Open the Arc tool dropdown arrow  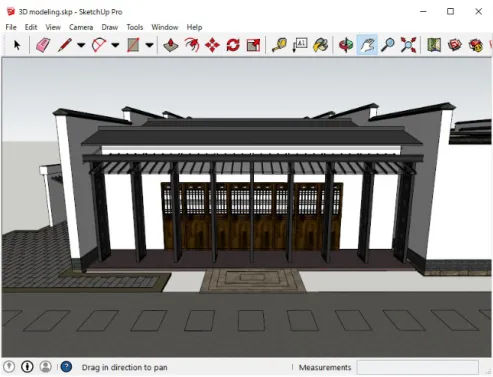coord(115,45)
